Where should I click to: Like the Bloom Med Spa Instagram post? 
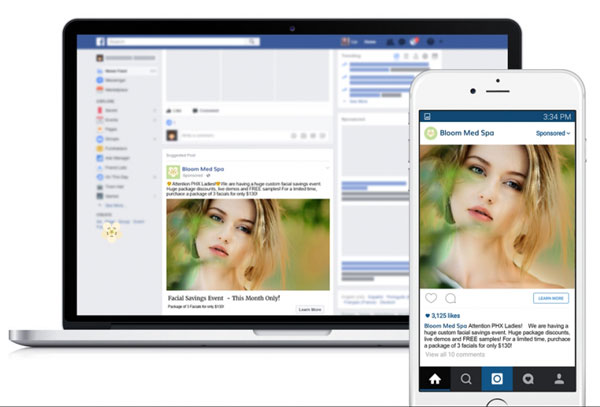pyautogui.click(x=431, y=298)
